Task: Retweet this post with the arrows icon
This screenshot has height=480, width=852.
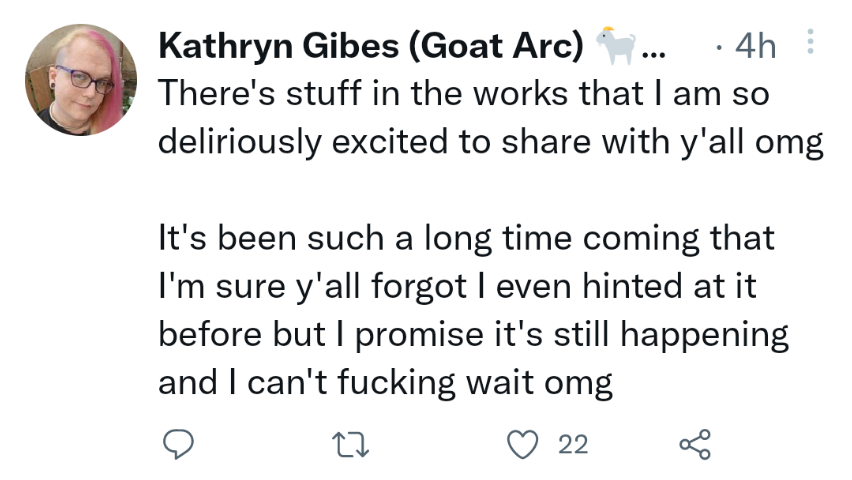Action: click(350, 445)
